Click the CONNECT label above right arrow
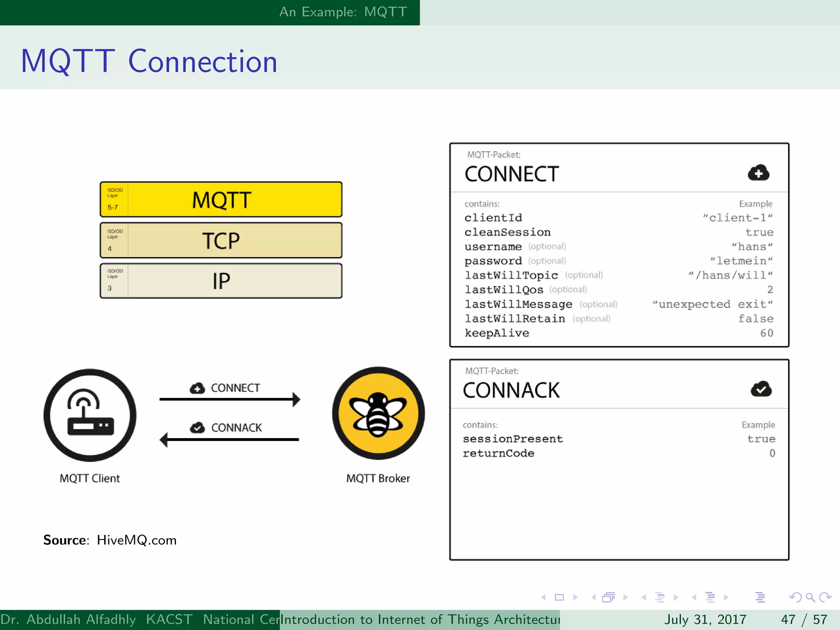Screen dimensions: 840x630 [235, 388]
